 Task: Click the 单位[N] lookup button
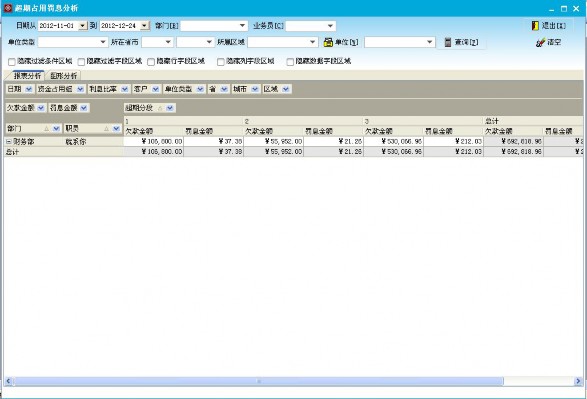click(341, 42)
